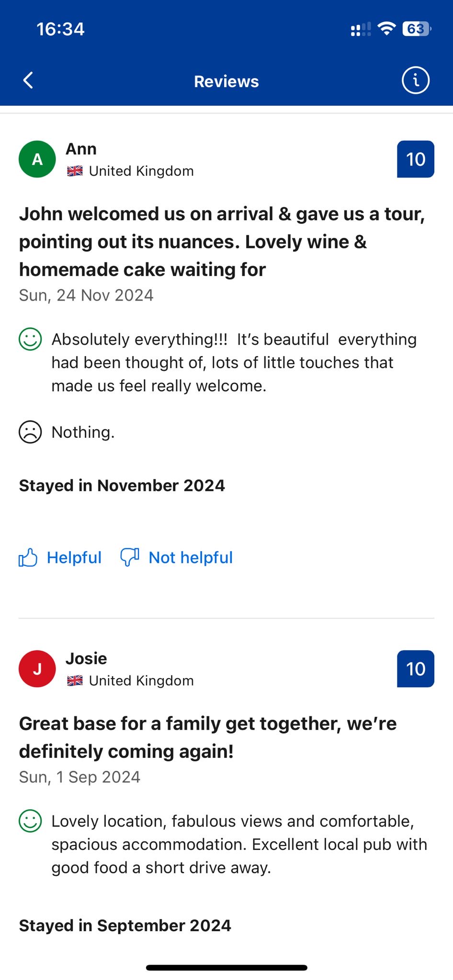Viewport: 453px width, 980px height.
Task: Tap the back arrow icon
Action: pyautogui.click(x=28, y=80)
